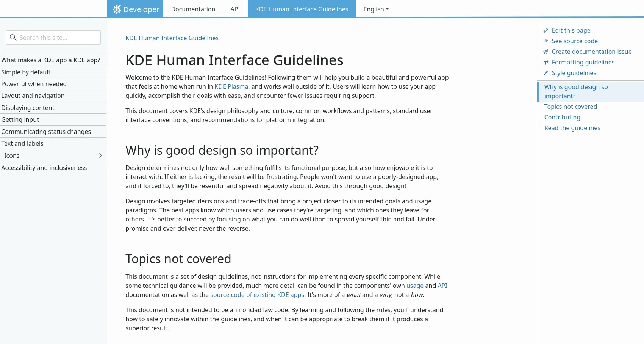Follow the KDE Plasma link
Viewport: 644px width, 344px height.
coord(231,86)
